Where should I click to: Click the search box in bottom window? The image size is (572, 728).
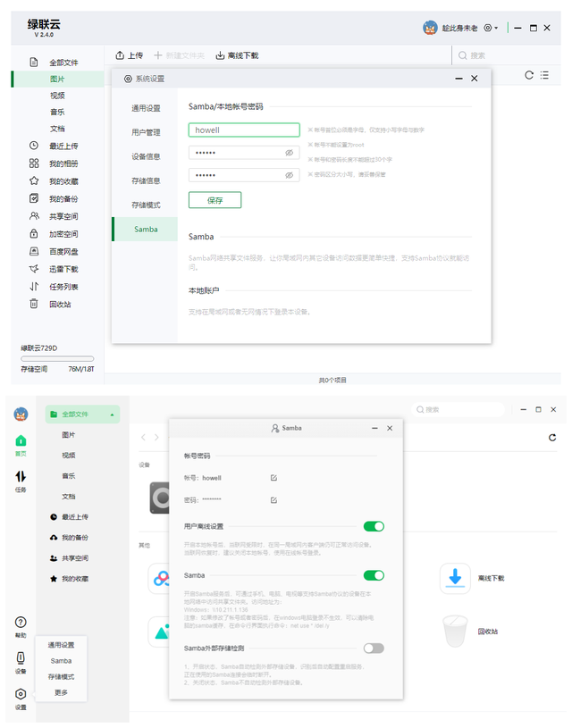tap(458, 409)
